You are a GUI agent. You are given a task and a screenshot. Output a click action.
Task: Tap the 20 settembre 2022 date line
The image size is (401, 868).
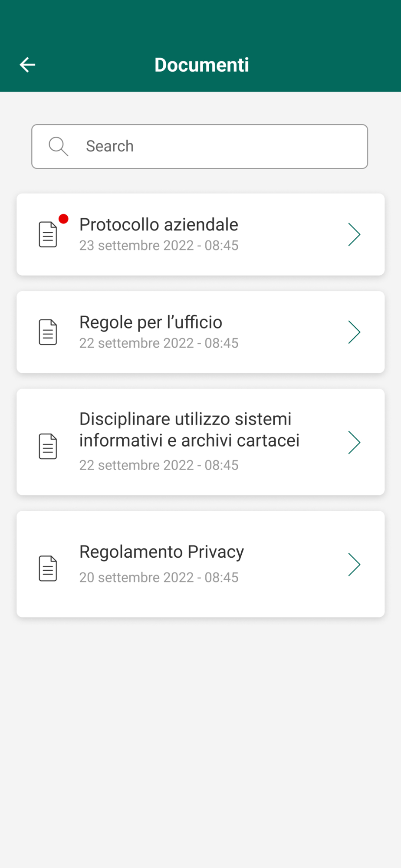click(x=158, y=578)
